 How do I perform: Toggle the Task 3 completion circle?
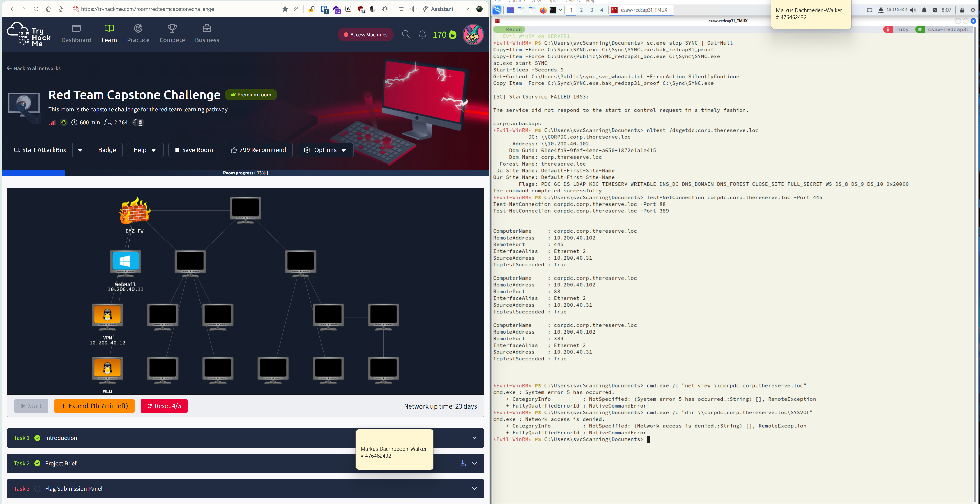pos(37,489)
